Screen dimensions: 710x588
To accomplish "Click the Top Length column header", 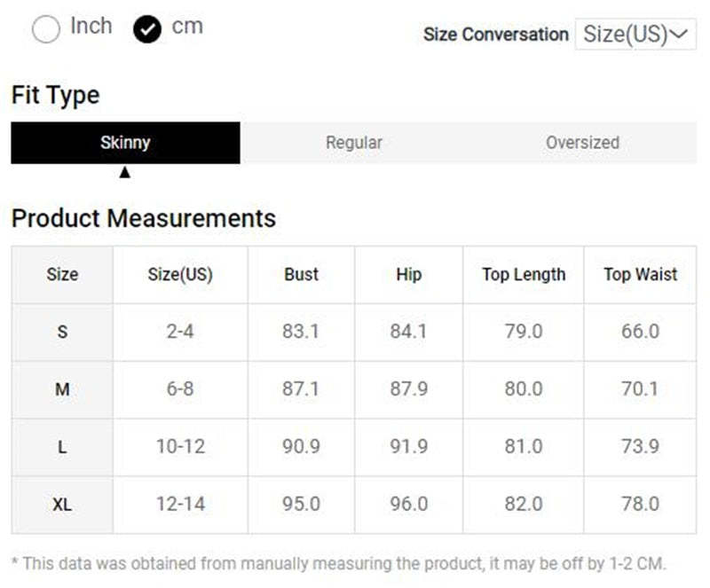I will coord(524,275).
